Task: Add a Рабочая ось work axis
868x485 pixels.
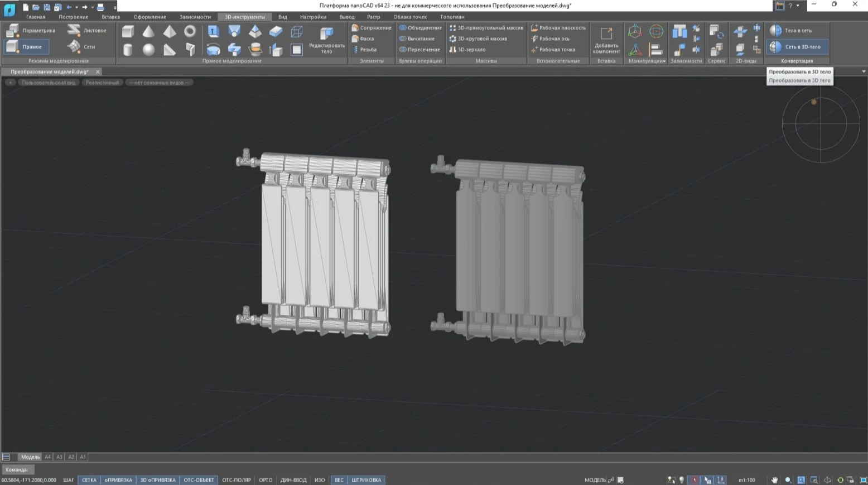Action: [550, 39]
